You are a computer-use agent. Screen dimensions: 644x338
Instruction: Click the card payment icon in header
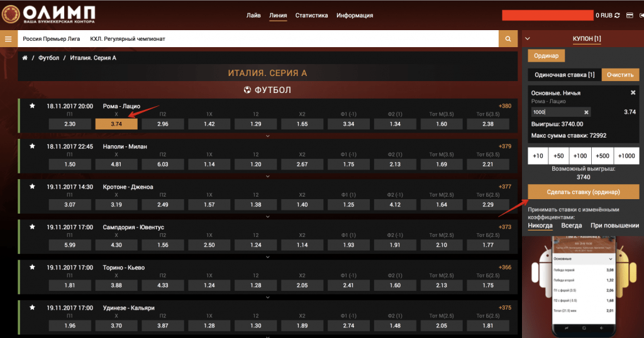(x=628, y=15)
